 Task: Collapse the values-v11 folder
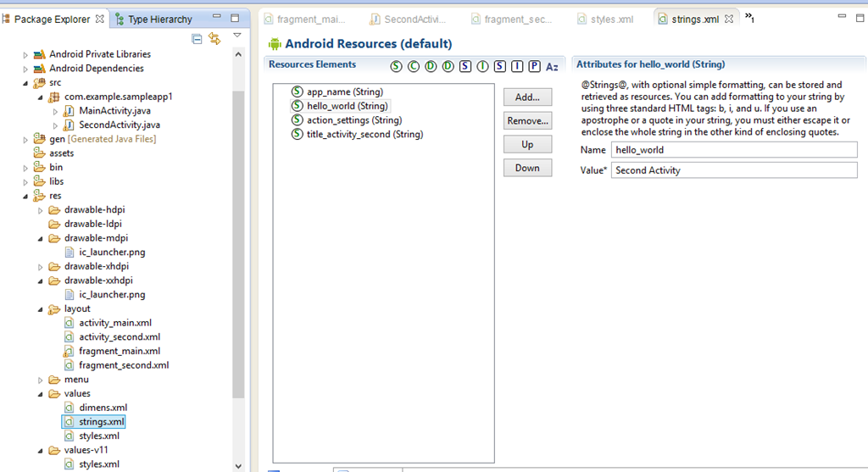[x=40, y=451]
